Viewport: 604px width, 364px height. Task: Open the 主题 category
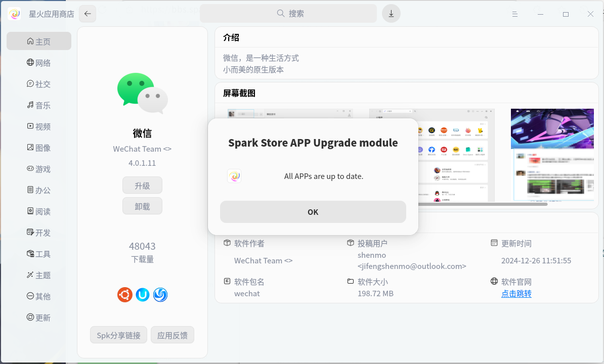click(39, 275)
